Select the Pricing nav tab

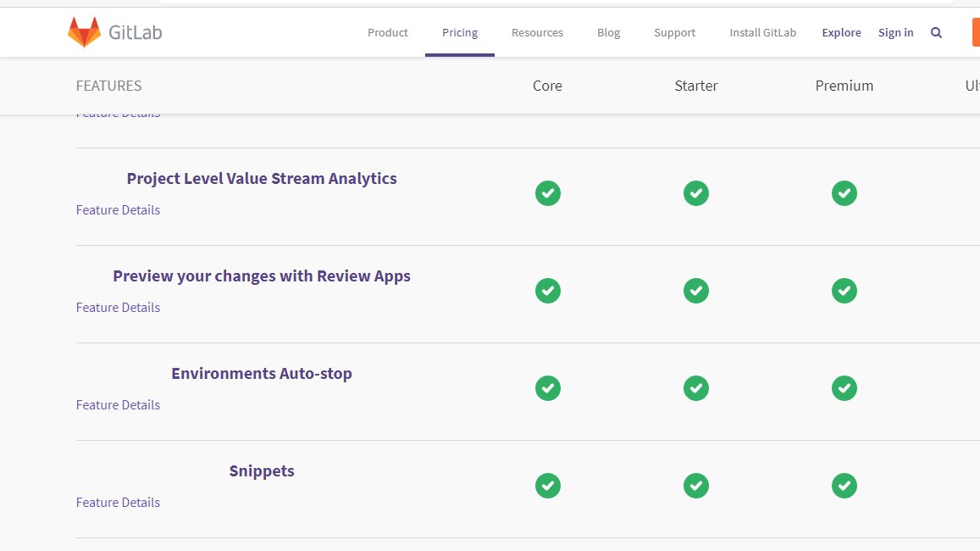click(x=459, y=32)
